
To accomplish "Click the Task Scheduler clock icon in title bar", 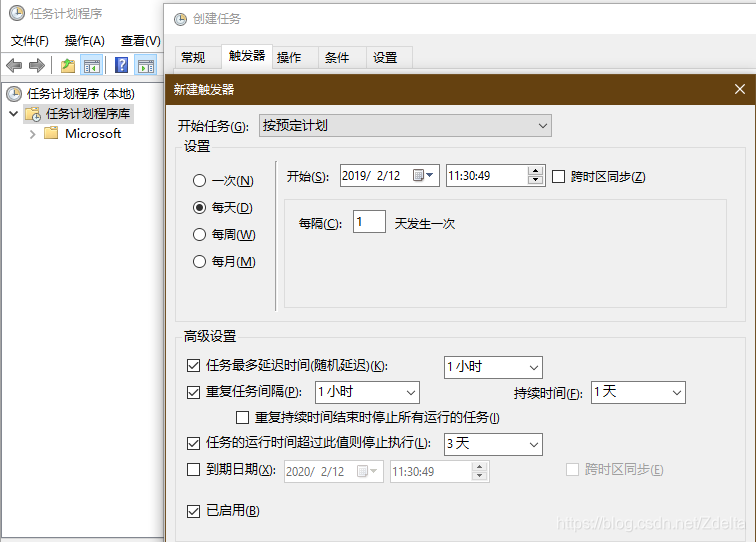I will (x=16, y=14).
